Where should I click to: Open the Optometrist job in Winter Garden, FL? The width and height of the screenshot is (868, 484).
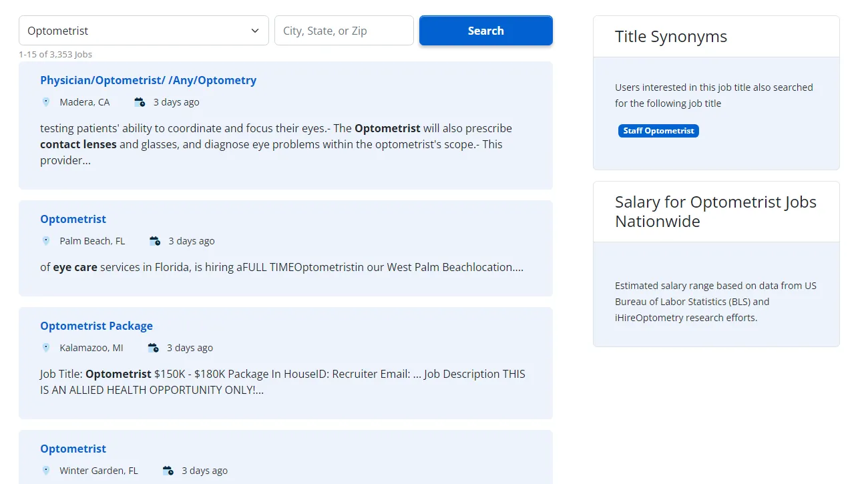pos(73,449)
